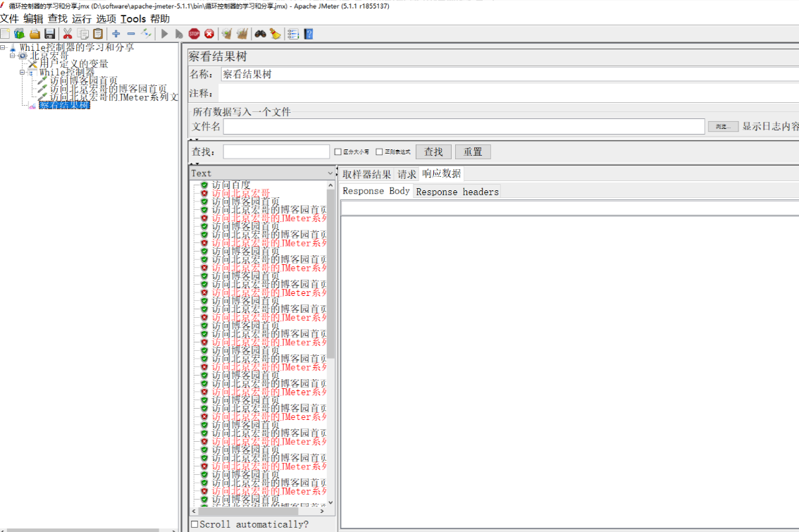The width and height of the screenshot is (799, 532).
Task: Start the test with green play icon
Action: click(164, 34)
